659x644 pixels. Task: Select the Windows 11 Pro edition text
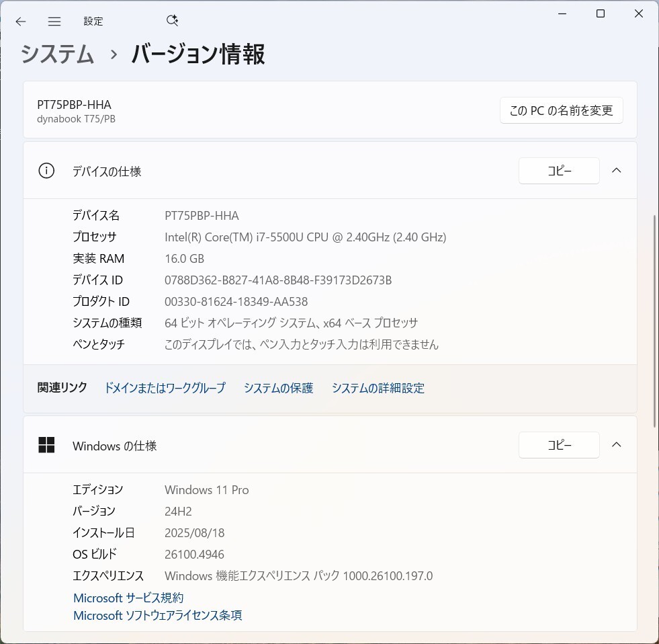pos(206,490)
